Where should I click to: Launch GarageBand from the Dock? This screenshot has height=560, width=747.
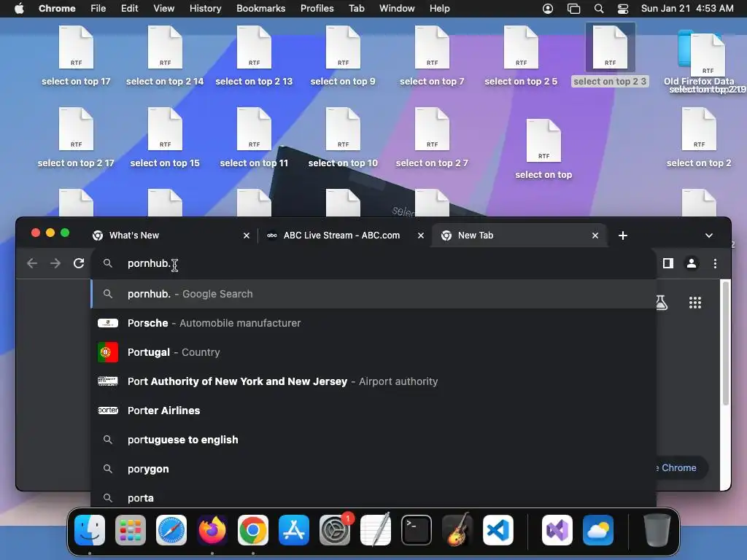pyautogui.click(x=457, y=530)
